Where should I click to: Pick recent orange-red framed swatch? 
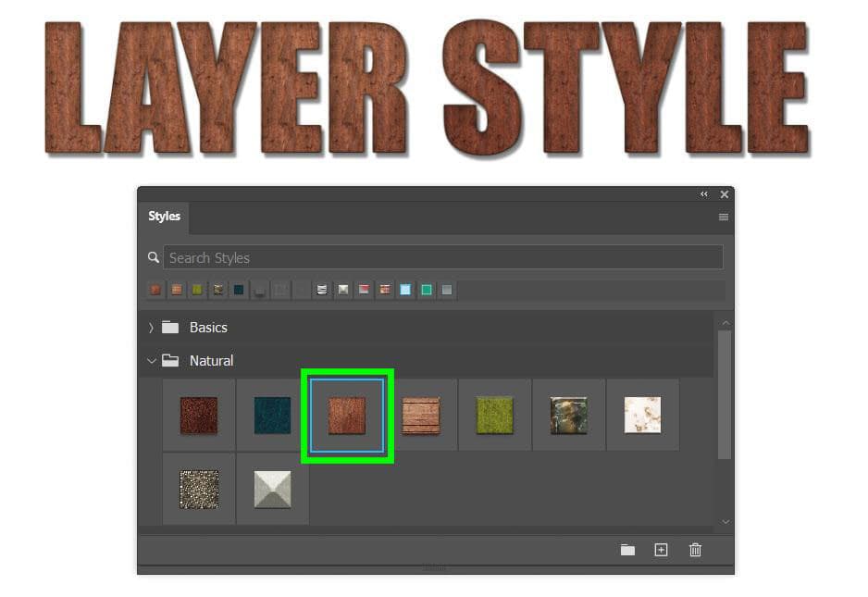tap(384, 290)
